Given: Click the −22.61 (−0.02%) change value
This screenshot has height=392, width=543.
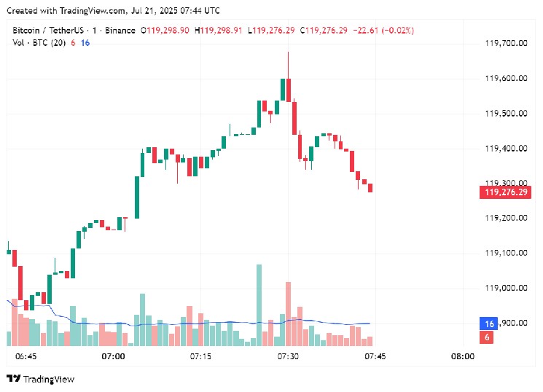Looking at the screenshot, I should pyautogui.click(x=383, y=30).
